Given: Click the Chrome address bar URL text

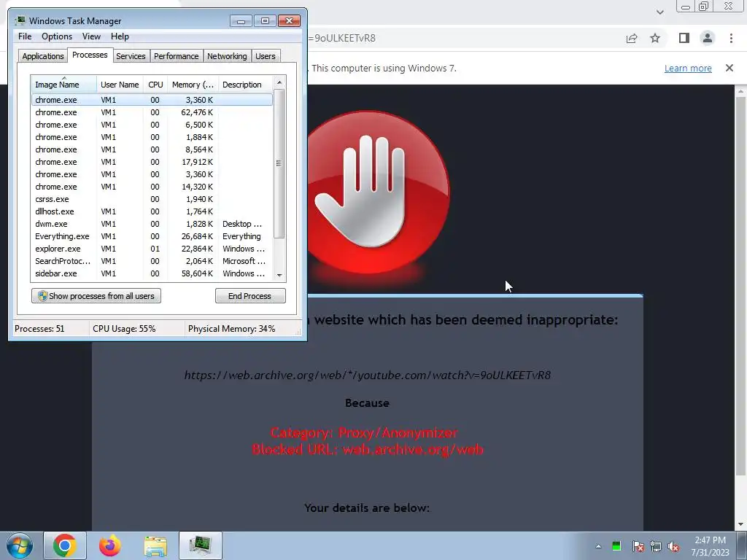Looking at the screenshot, I should 342,38.
